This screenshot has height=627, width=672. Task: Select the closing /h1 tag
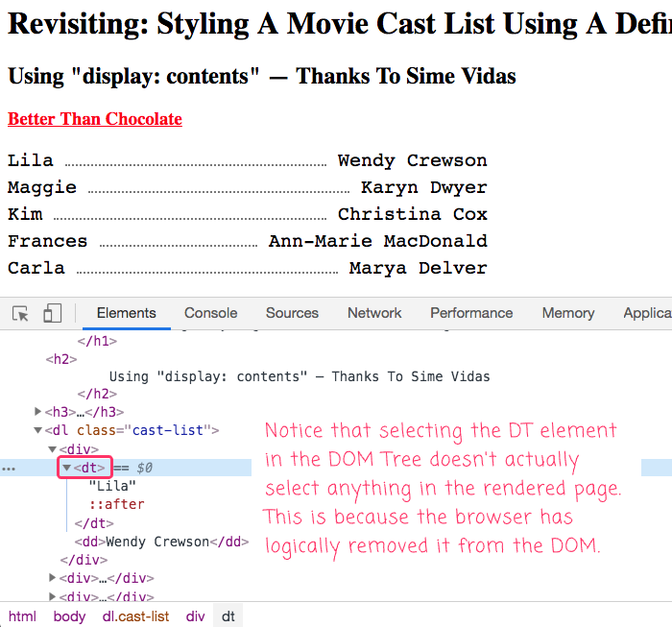point(97,341)
